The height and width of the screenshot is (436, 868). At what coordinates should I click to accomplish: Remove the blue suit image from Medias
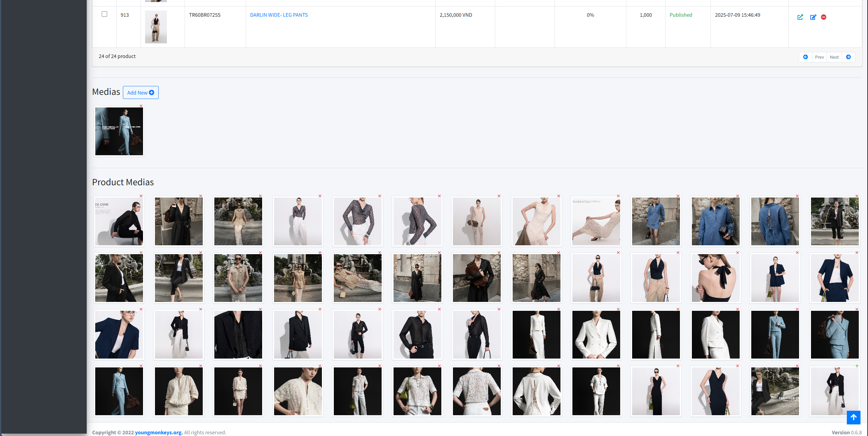tap(141, 106)
